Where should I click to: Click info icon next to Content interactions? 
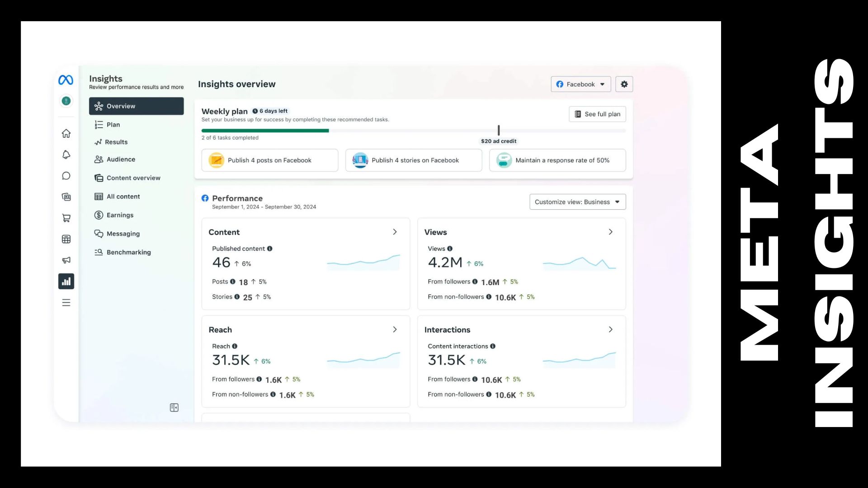pyautogui.click(x=493, y=346)
